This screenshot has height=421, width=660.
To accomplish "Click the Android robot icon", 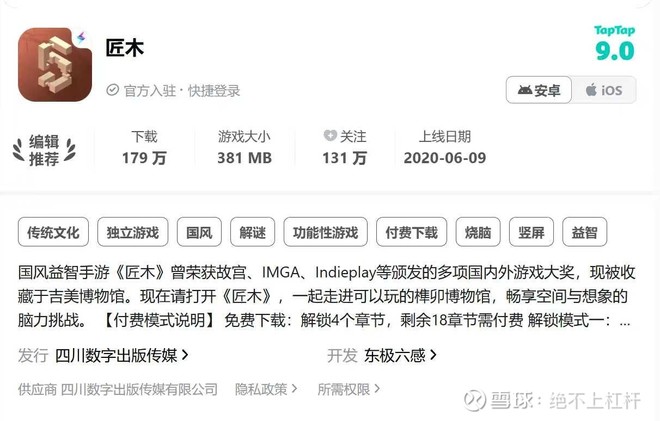I will pos(524,90).
